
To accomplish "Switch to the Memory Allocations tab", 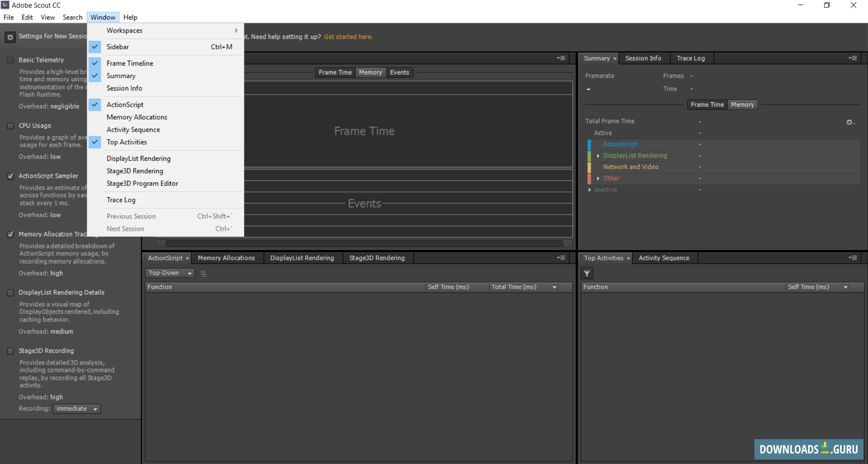I will tap(226, 258).
